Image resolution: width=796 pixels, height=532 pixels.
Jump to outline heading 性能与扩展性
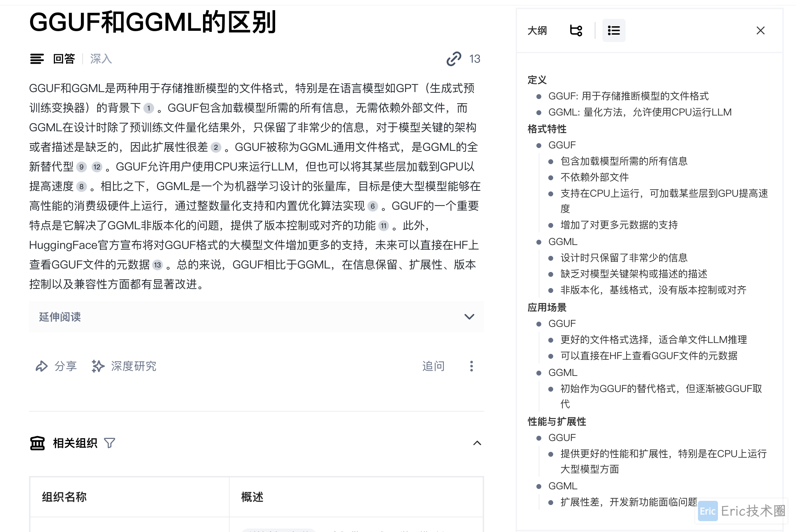click(557, 421)
